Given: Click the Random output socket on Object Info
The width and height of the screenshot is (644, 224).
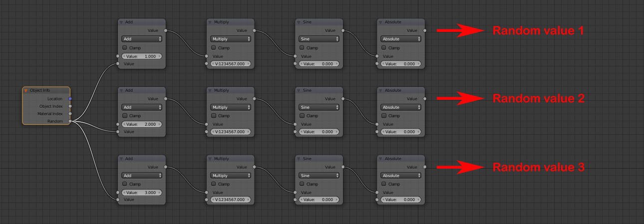Looking at the screenshot, I should 70,121.
